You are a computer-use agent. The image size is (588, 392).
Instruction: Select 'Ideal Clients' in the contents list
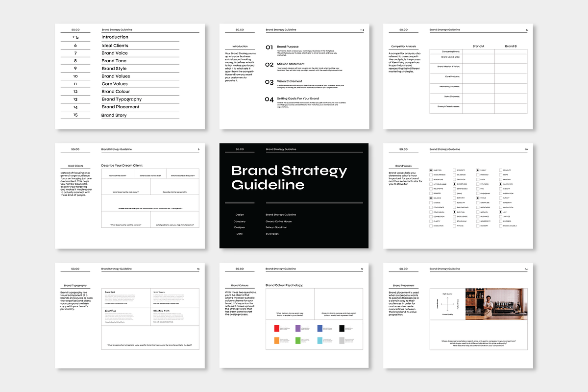tap(115, 46)
